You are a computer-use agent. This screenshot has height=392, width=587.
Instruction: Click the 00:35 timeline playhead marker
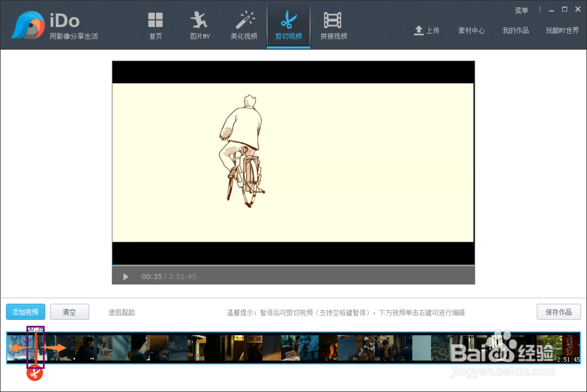click(x=36, y=347)
